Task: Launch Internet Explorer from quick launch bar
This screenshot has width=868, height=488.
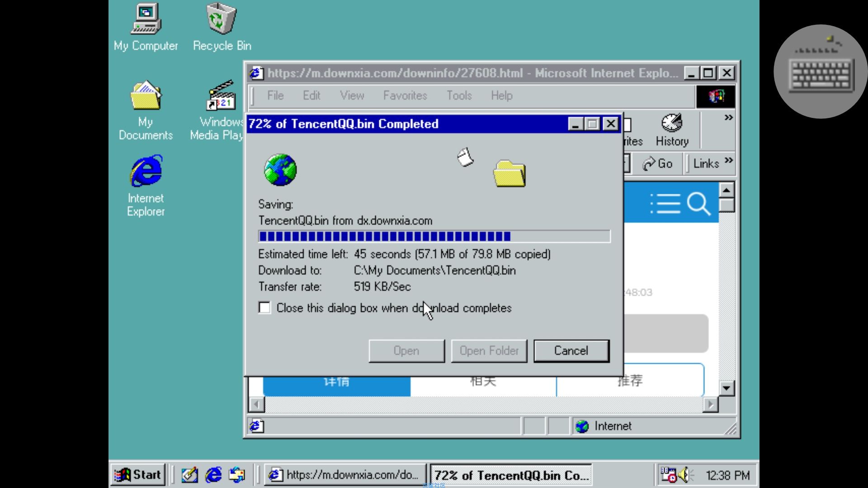Action: (x=213, y=475)
